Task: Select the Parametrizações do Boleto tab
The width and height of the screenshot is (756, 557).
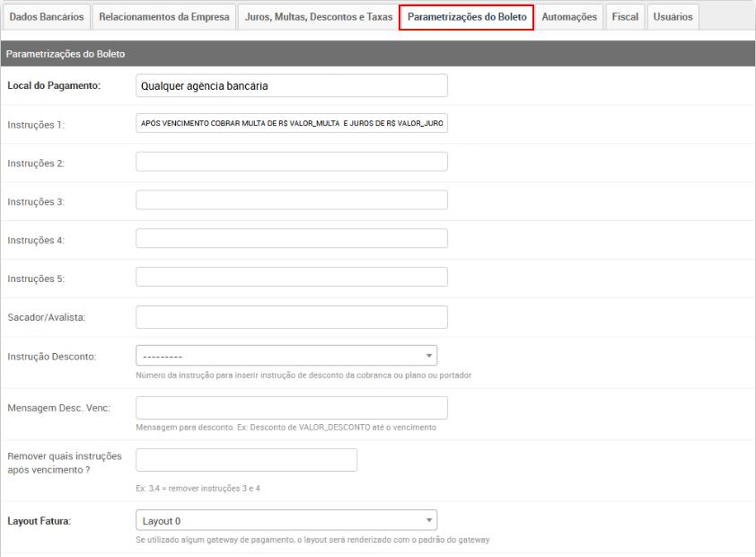Action: coord(467,17)
